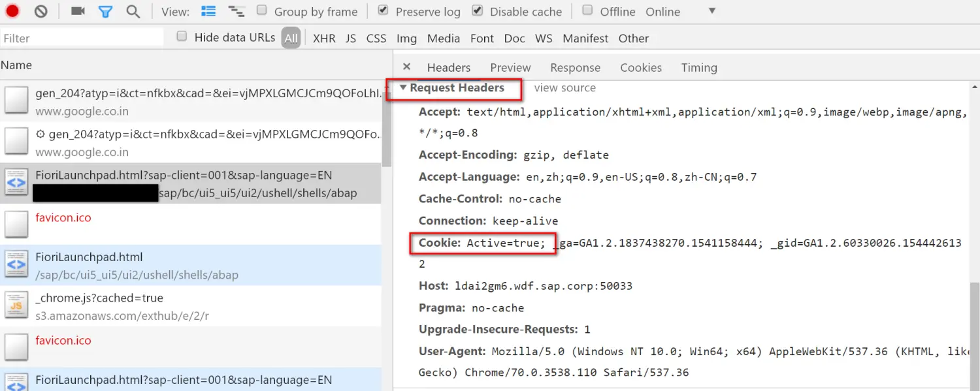This screenshot has height=391, width=980.
Task: Click Connection keep-alive header
Action: [x=488, y=221]
